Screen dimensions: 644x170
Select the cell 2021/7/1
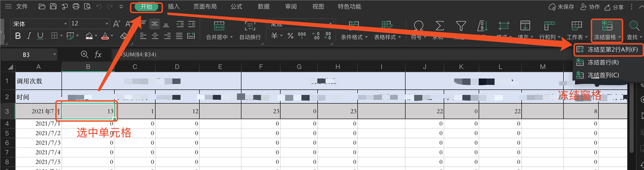pyautogui.click(x=39, y=124)
